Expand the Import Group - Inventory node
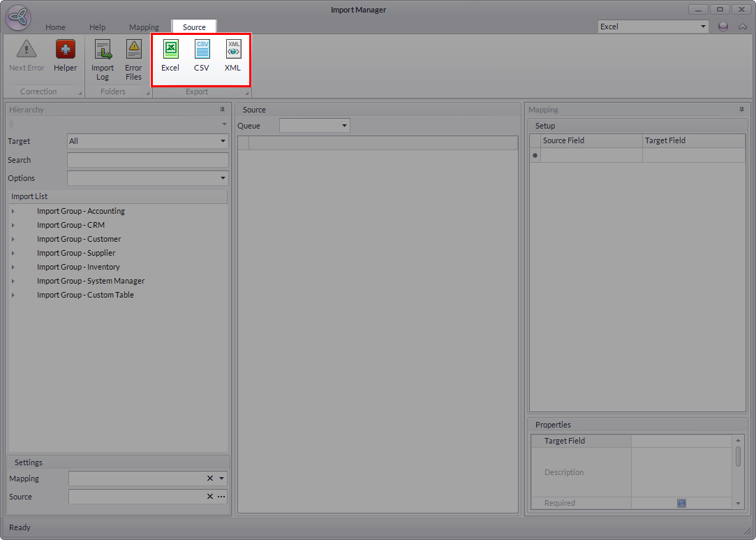This screenshot has height=540, width=756. click(x=13, y=267)
